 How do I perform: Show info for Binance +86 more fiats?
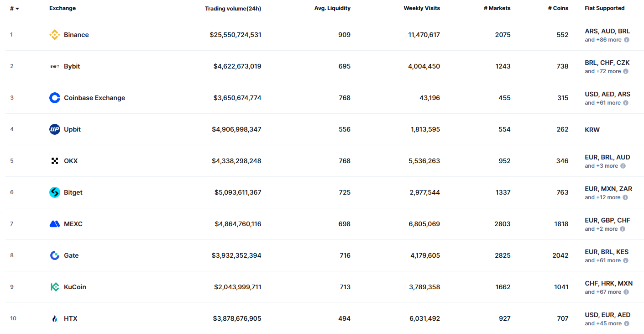(x=627, y=40)
